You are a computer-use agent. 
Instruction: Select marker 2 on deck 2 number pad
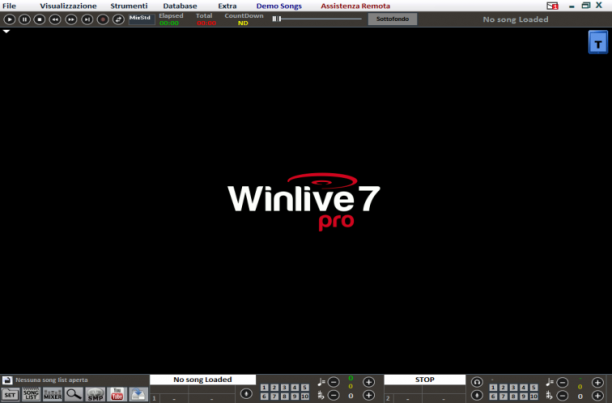(x=503, y=387)
